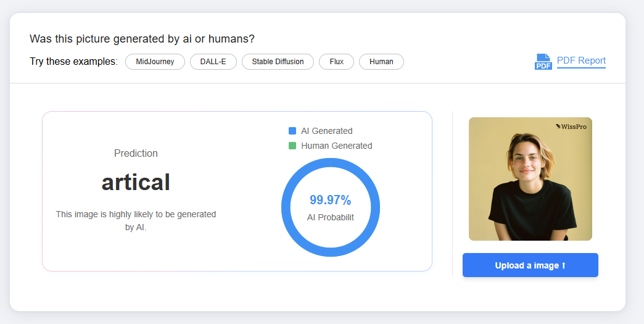Click the 'AI Probabilit' label in chart
Image resolution: width=644 pixels, height=324 pixels.
[330, 217]
